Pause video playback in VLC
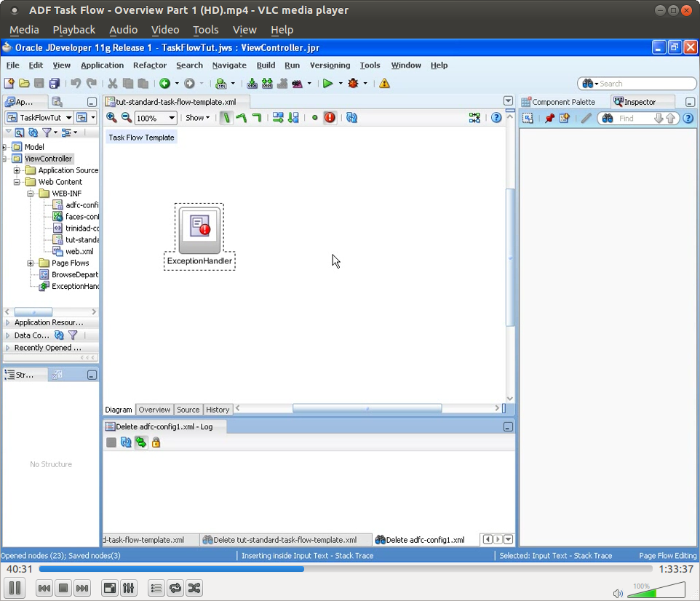The height and width of the screenshot is (601, 700). (x=15, y=588)
